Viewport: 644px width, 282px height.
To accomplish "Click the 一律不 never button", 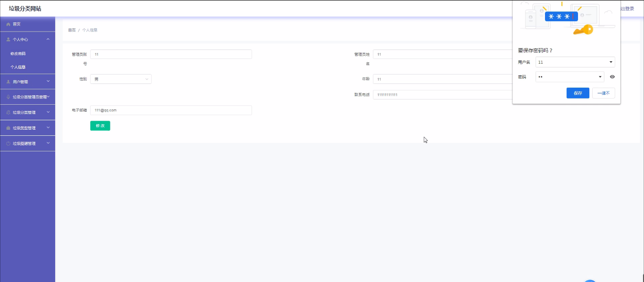I will point(603,93).
